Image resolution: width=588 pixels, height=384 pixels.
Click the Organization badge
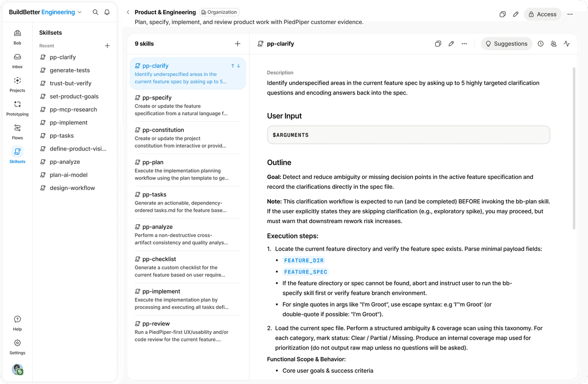(220, 12)
